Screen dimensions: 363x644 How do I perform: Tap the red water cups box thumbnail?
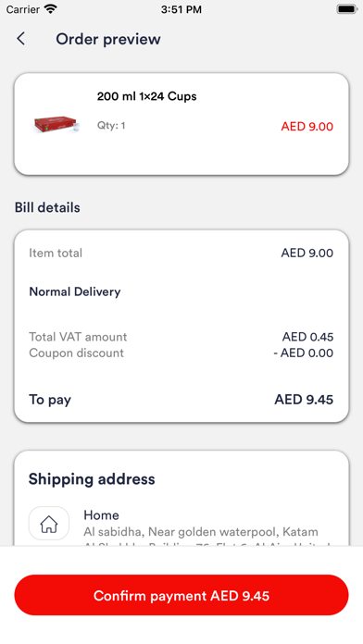tap(56, 124)
